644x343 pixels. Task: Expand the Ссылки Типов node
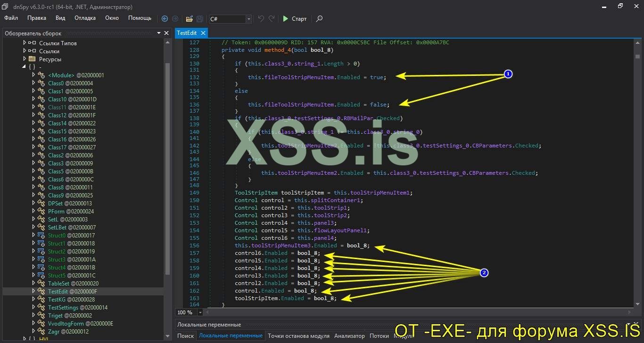pyautogui.click(x=25, y=43)
